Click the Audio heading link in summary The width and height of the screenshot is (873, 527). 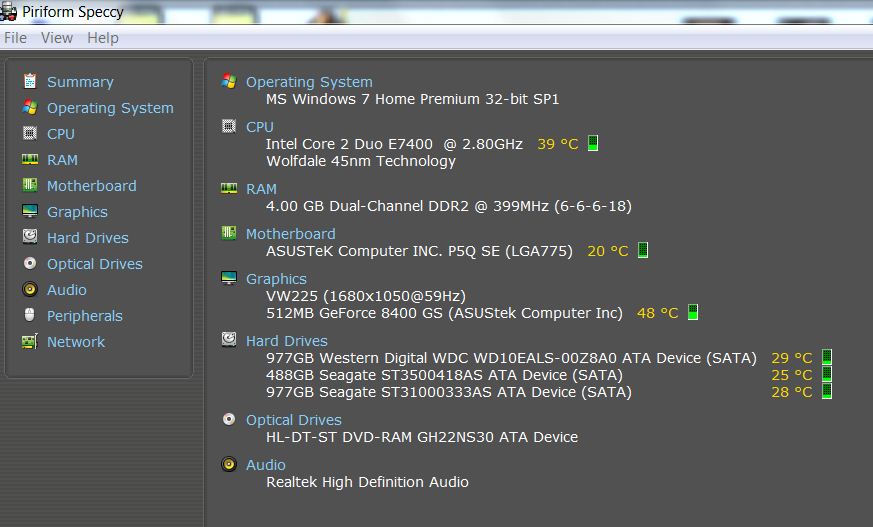coord(266,465)
